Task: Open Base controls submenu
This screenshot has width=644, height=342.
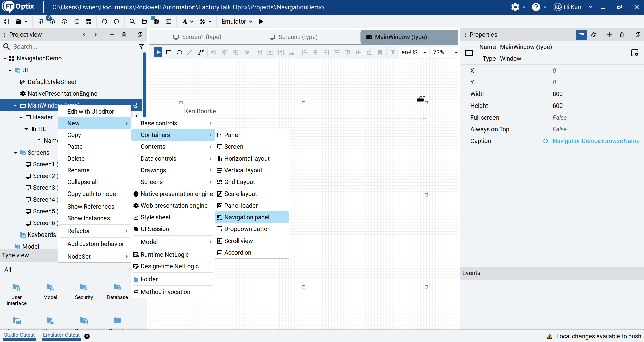Action: (173, 123)
